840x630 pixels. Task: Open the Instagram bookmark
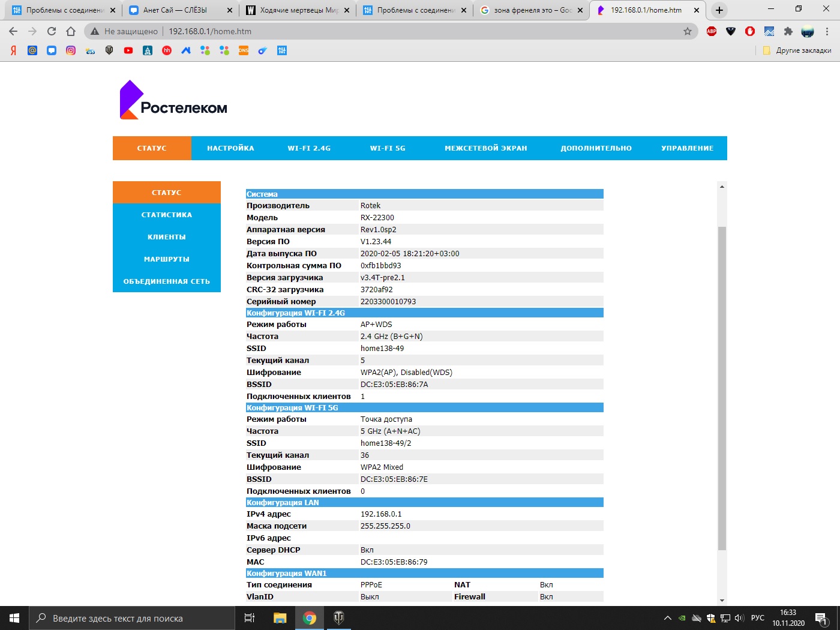coord(71,50)
